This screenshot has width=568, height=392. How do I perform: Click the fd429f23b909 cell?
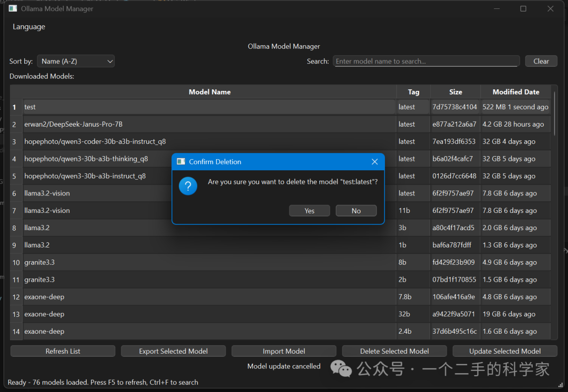(455, 262)
